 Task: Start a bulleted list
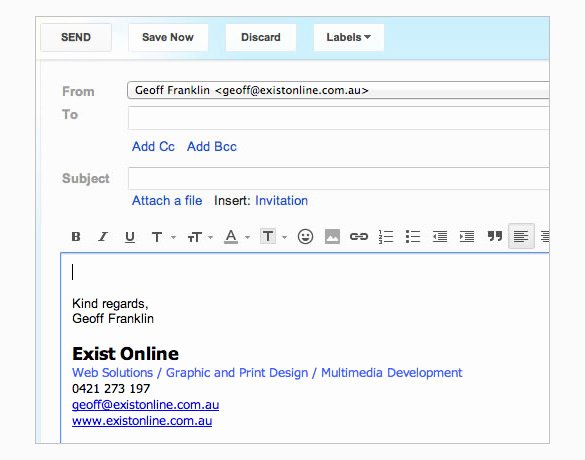pyautogui.click(x=413, y=237)
